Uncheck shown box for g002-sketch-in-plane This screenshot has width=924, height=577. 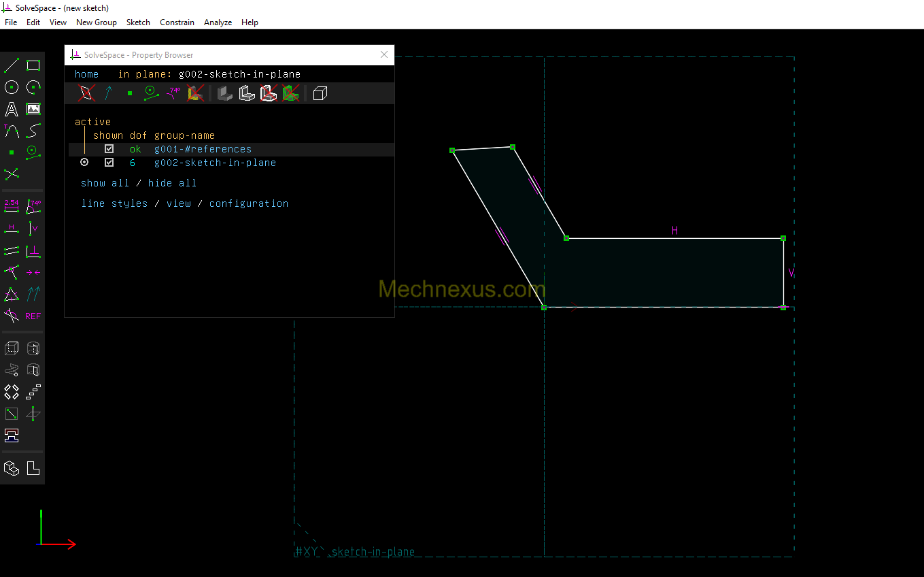109,163
